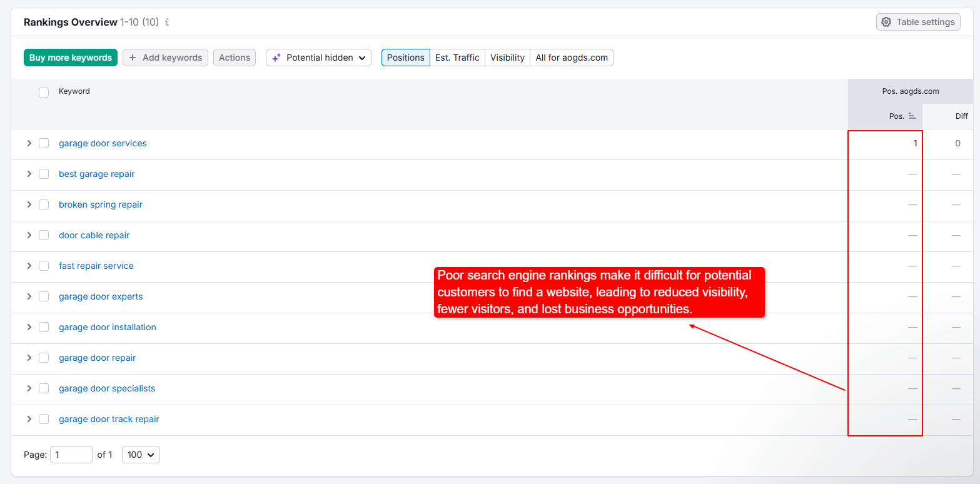Click the Actions button

tap(235, 58)
